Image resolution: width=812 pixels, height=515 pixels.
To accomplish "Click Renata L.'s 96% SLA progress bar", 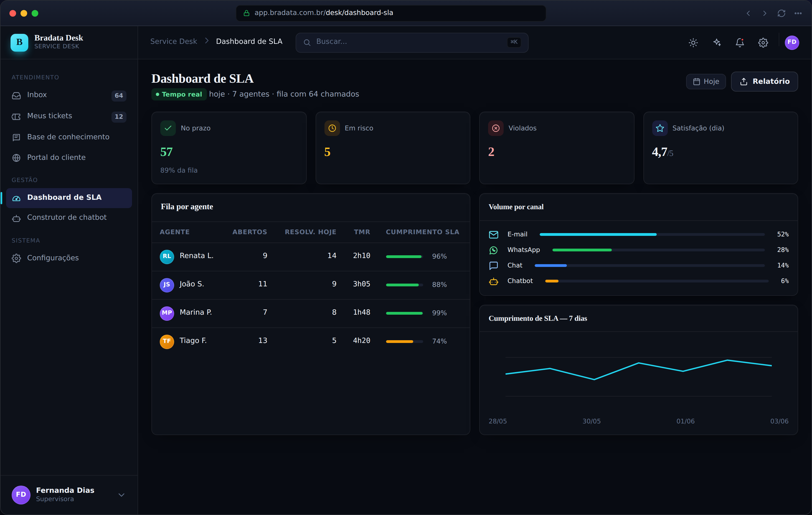I will pyautogui.click(x=404, y=257).
